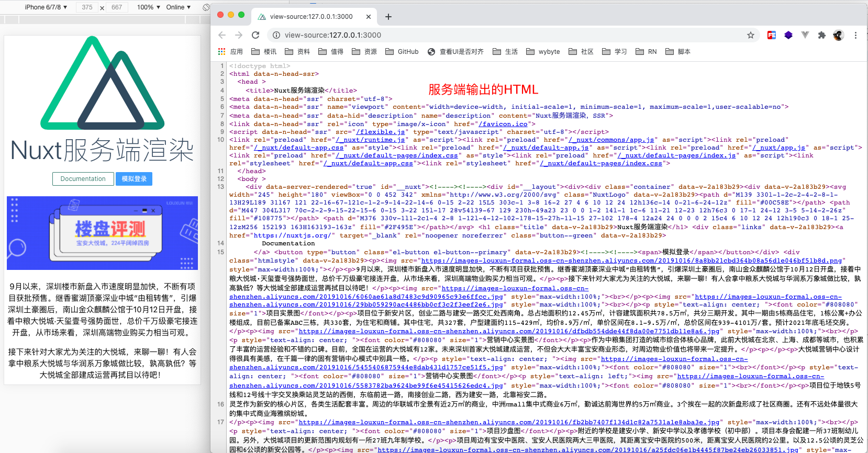Click the paragraph starting '接下来针对大家'
The height and width of the screenshot is (453, 868).
click(x=102, y=364)
